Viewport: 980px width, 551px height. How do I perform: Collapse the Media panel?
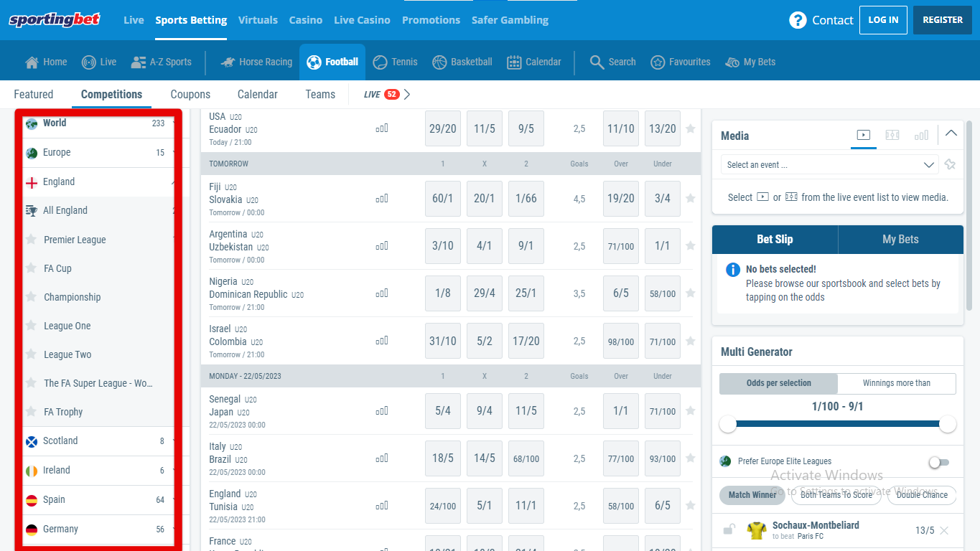click(x=951, y=133)
